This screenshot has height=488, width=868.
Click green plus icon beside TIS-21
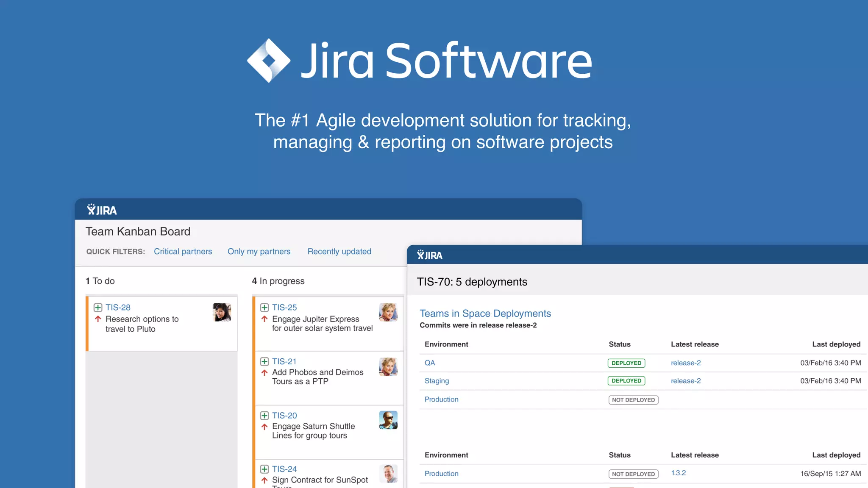(264, 361)
